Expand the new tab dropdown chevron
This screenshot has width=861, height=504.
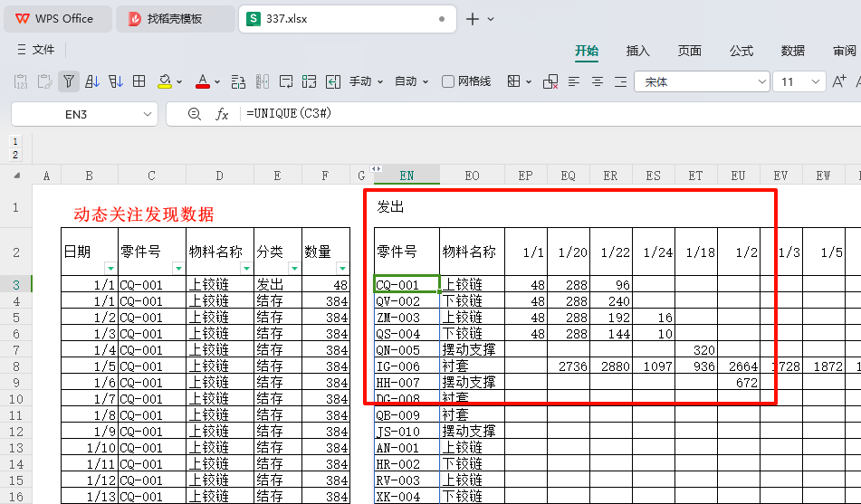coord(491,19)
